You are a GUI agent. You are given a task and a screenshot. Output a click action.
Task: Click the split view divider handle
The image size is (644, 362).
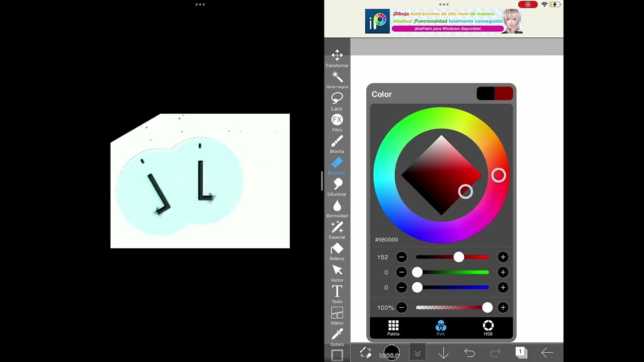pyautogui.click(x=322, y=181)
